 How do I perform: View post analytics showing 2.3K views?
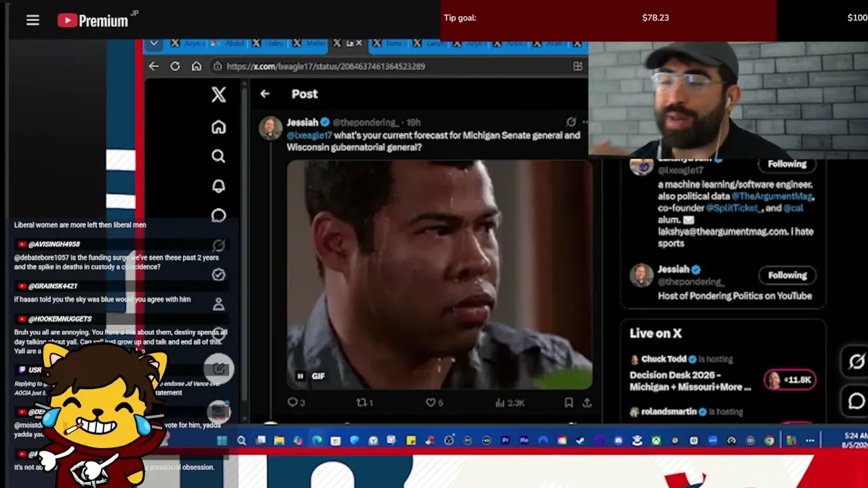click(510, 403)
